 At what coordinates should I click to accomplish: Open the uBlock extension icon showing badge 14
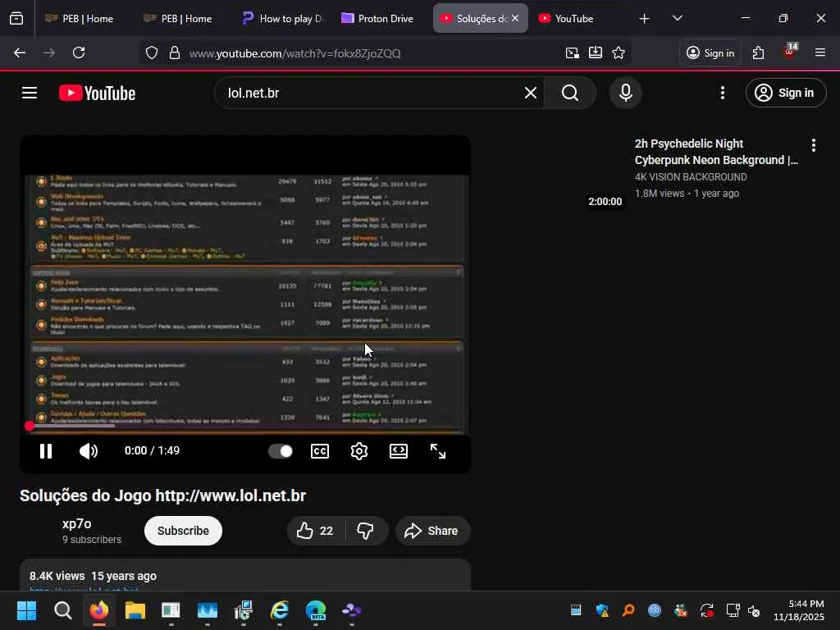click(789, 52)
